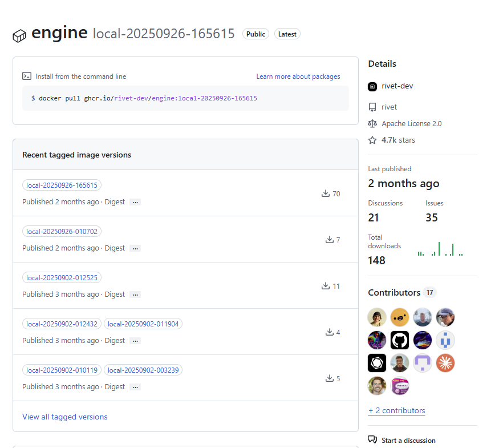Image resolution: width=503 pixels, height=448 pixels.
Task: Click View all tagged versions
Action: [x=65, y=417]
